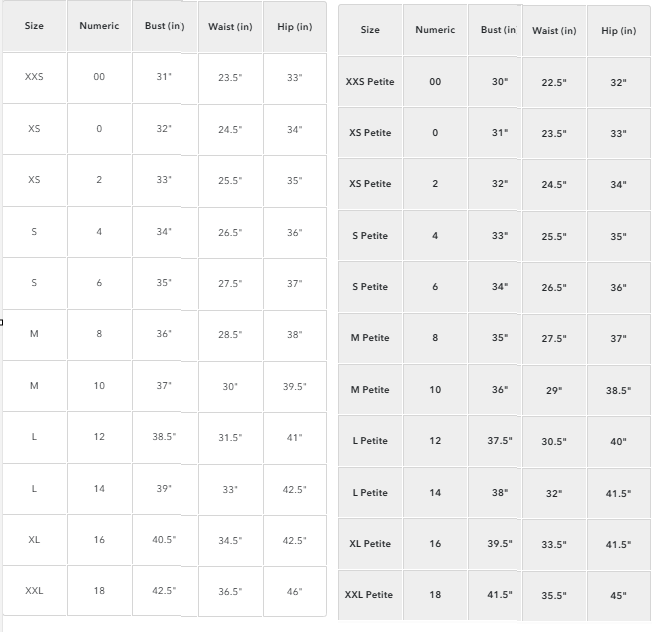Click the Size header in regular chart
The height and width of the screenshot is (632, 660).
pyautogui.click(x=34, y=26)
